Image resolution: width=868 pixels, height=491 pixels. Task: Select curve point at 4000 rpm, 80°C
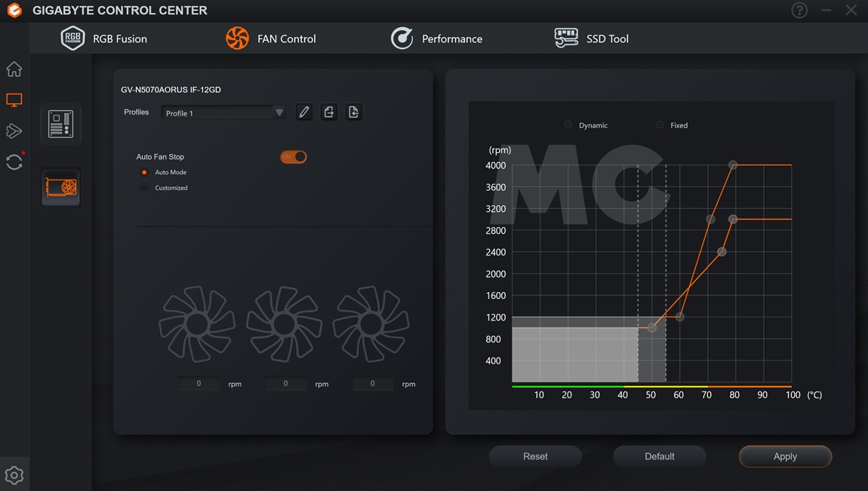[x=733, y=164]
